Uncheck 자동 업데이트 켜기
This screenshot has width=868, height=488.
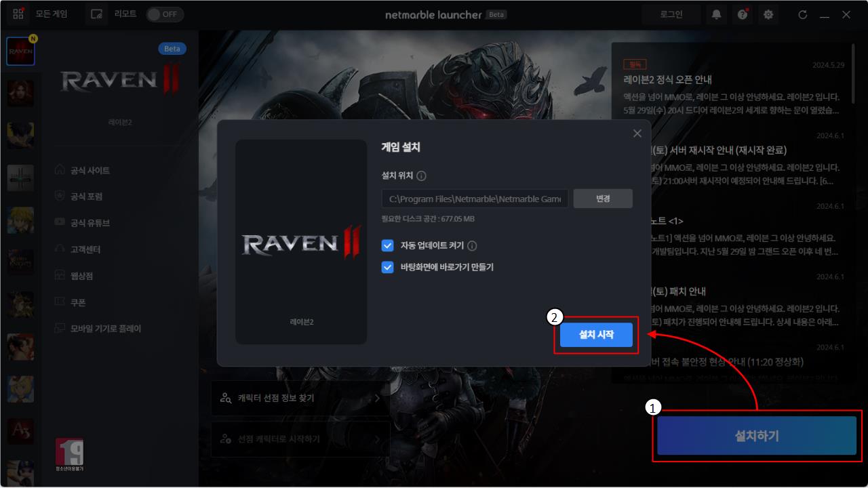387,246
